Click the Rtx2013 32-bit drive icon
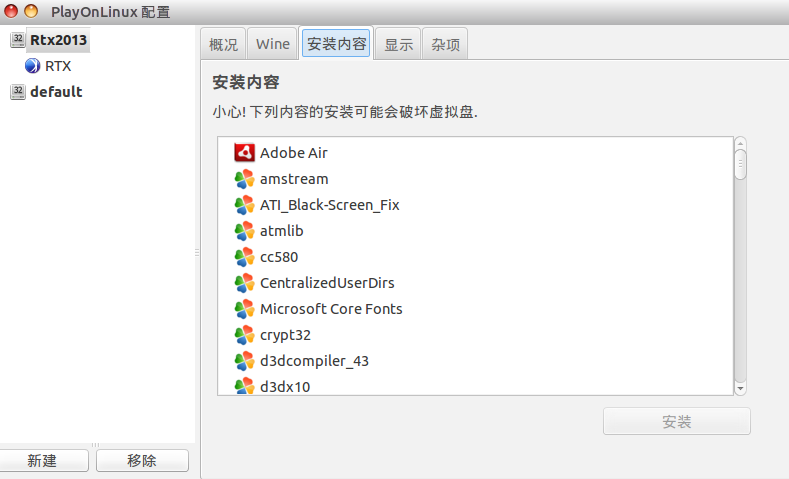 click(x=18, y=40)
